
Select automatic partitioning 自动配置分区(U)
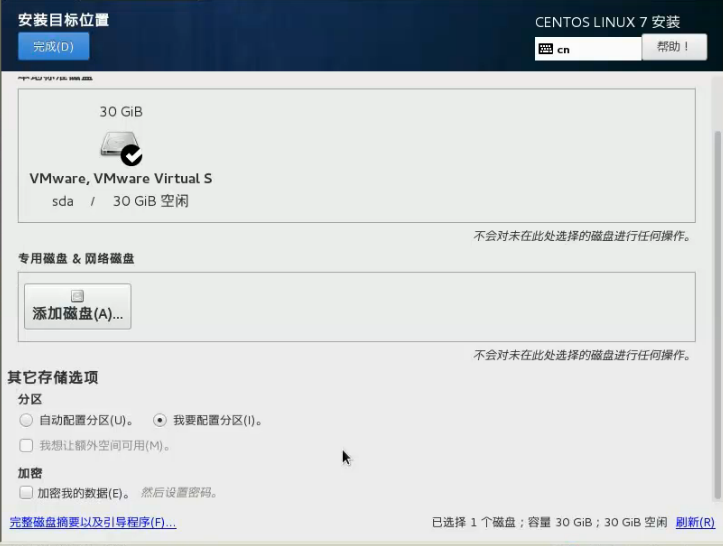tap(77, 420)
